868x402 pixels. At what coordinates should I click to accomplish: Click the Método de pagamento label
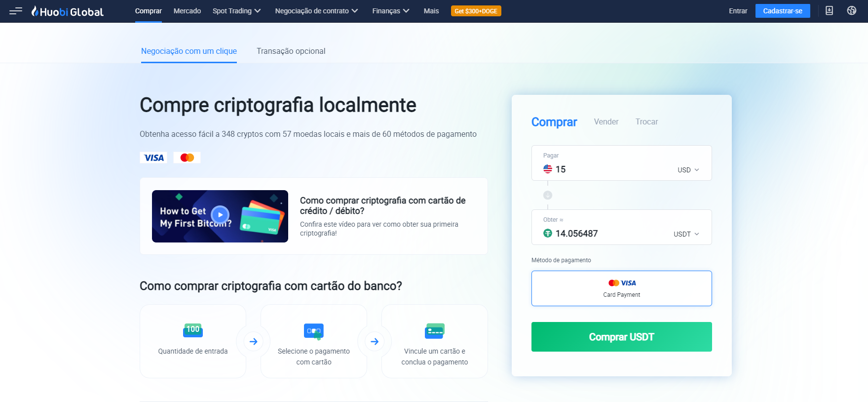click(x=561, y=260)
